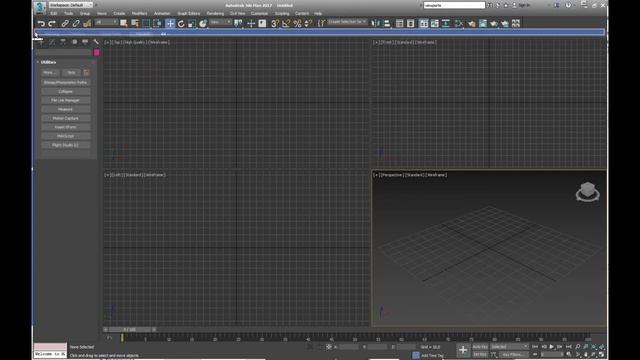Activate the Select and Scale tool

[192, 23]
